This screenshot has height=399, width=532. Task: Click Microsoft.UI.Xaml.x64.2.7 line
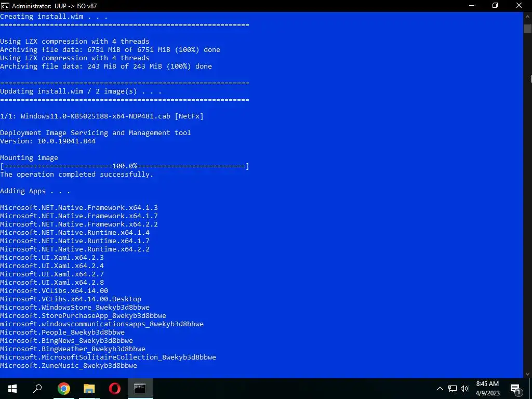click(x=52, y=274)
